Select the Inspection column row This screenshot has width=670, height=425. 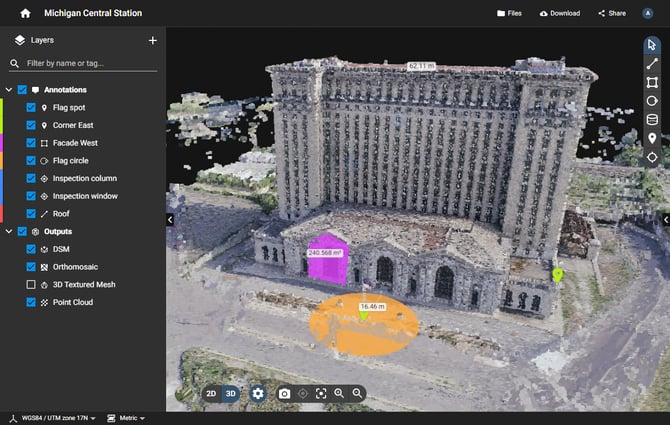click(x=85, y=179)
